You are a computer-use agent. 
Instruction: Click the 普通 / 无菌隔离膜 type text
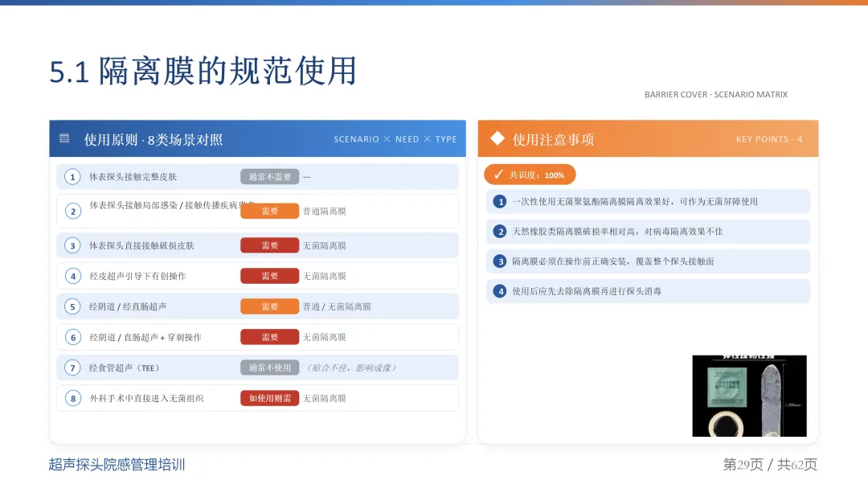point(337,306)
